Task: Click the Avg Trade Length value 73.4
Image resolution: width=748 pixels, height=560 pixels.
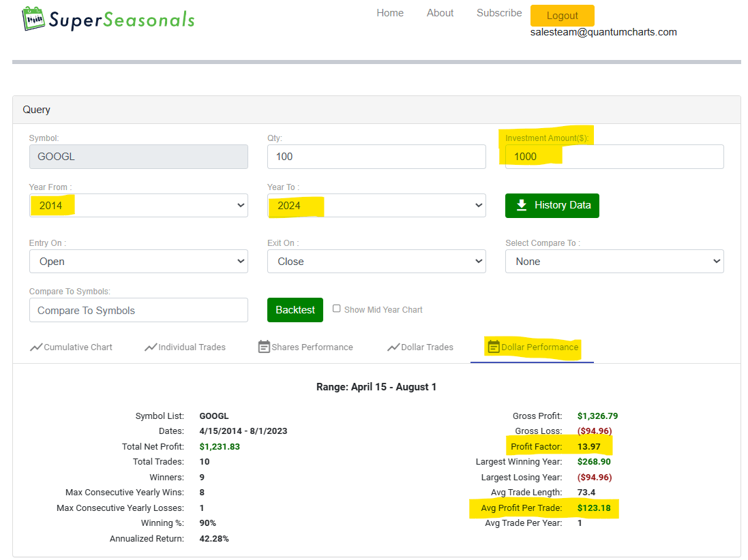Action: [586, 493]
